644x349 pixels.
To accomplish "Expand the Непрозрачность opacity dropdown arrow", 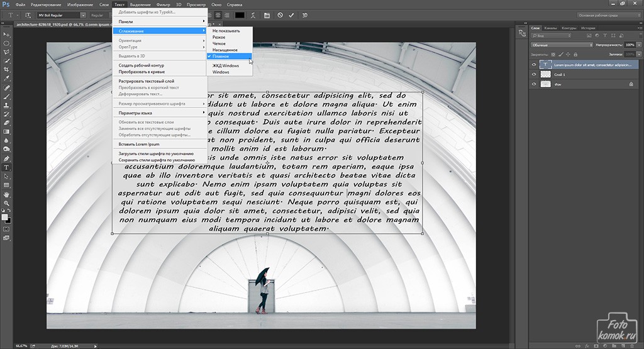I will point(639,45).
